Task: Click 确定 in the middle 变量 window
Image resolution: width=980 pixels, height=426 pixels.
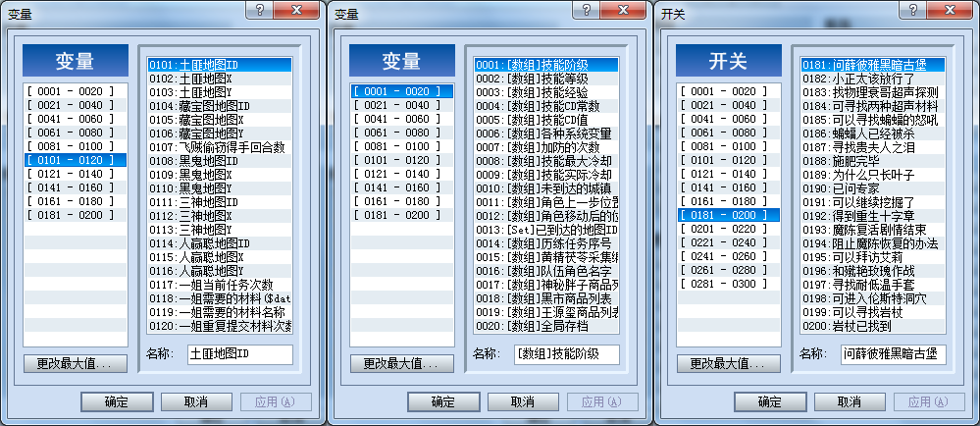Action: click(443, 401)
